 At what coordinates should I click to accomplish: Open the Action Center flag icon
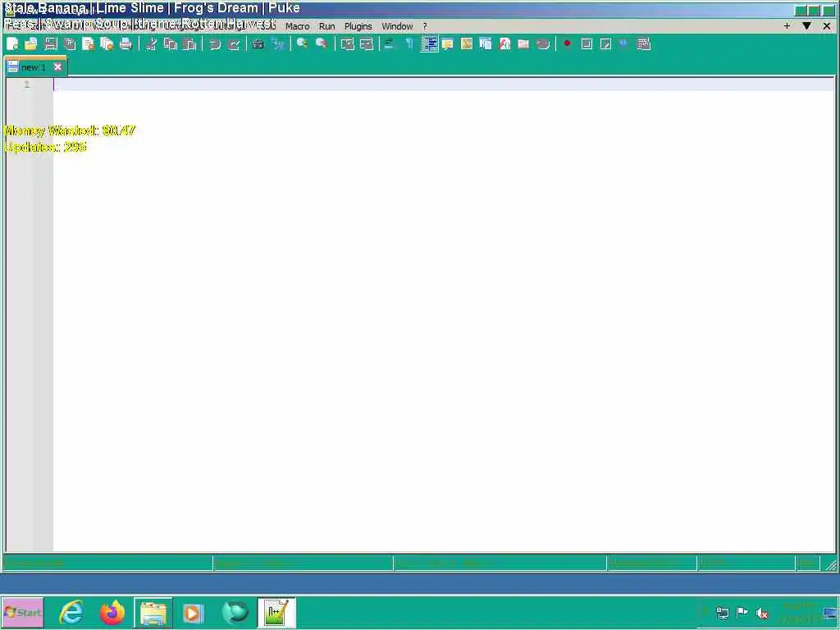click(742, 612)
